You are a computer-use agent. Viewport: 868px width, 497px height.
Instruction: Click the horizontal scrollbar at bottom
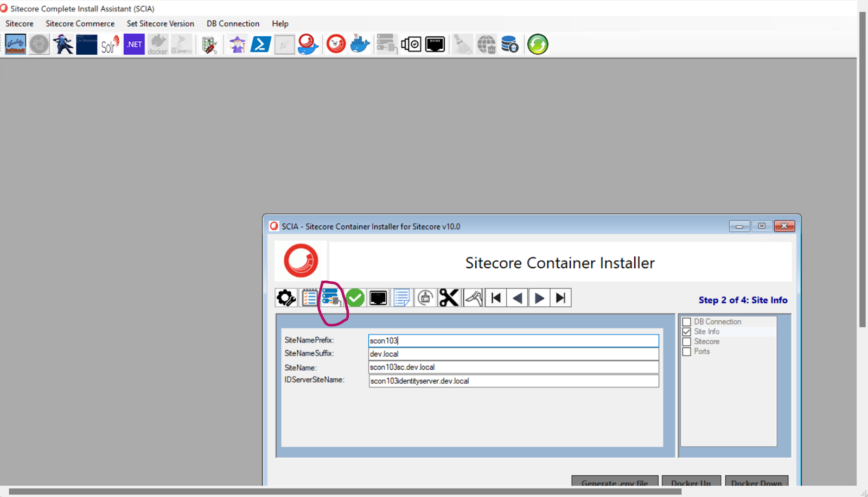pos(345,492)
